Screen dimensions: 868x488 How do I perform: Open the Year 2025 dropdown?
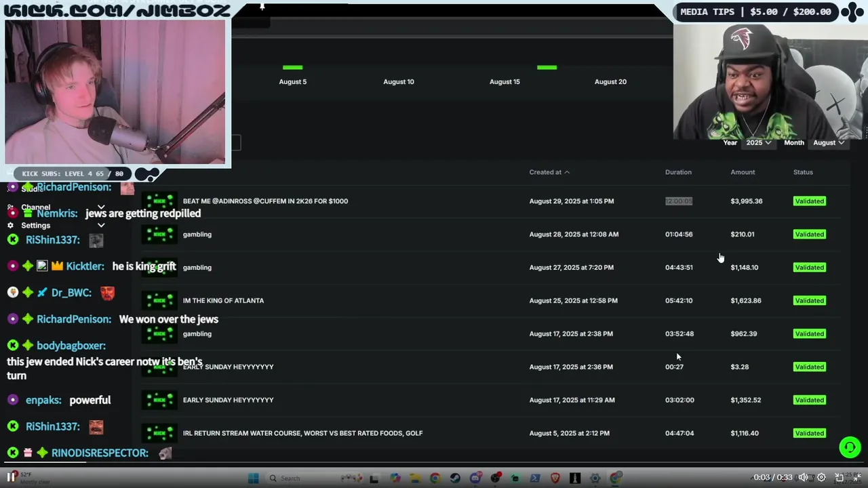click(759, 143)
